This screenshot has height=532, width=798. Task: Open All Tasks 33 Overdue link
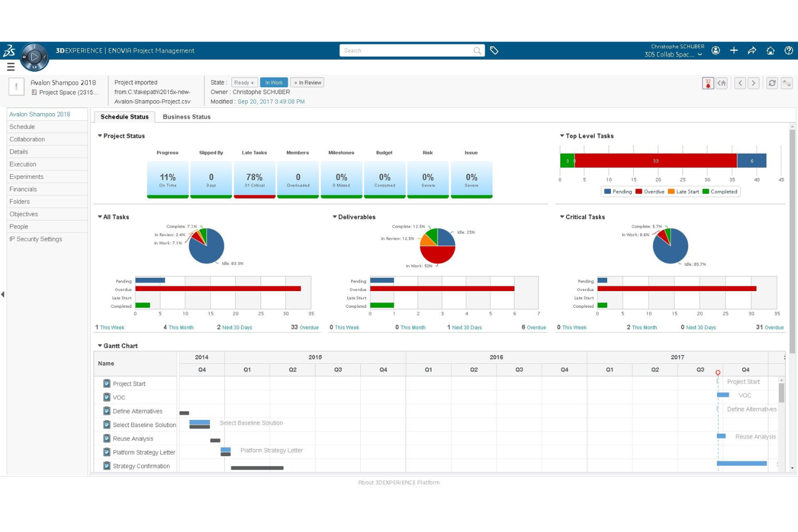click(x=305, y=327)
